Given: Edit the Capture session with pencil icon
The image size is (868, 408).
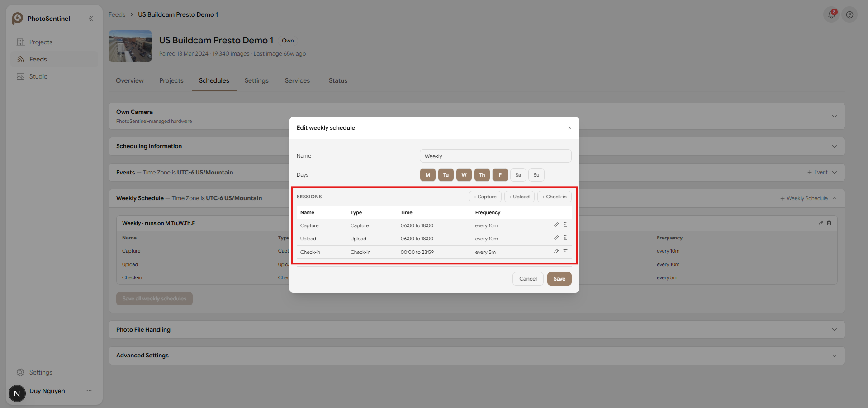Looking at the screenshot, I should (x=556, y=225).
